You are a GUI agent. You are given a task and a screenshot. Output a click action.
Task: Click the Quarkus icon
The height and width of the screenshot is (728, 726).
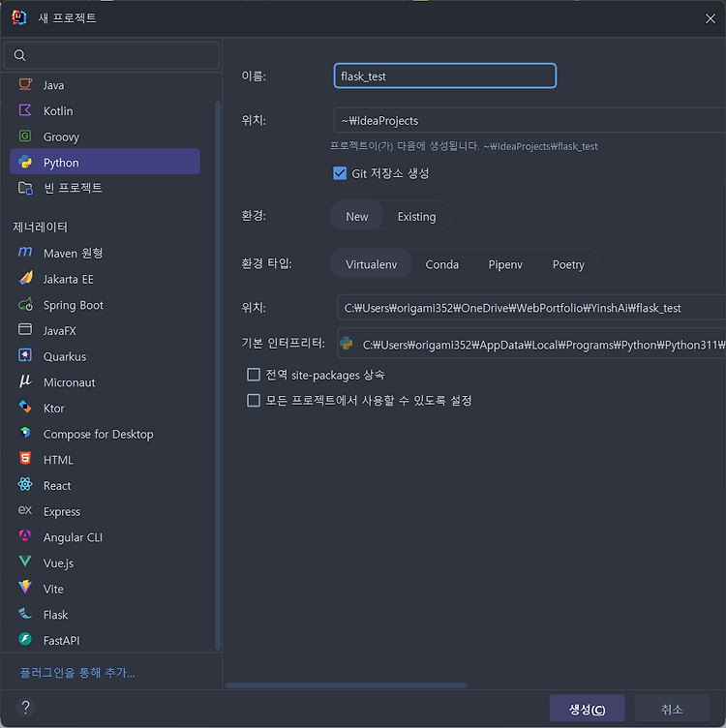tap(25, 355)
